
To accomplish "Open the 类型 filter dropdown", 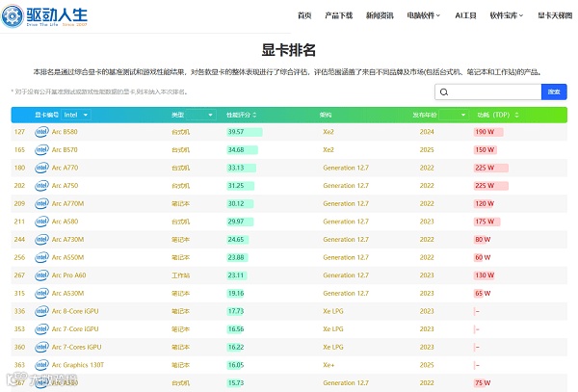I will pos(200,115).
